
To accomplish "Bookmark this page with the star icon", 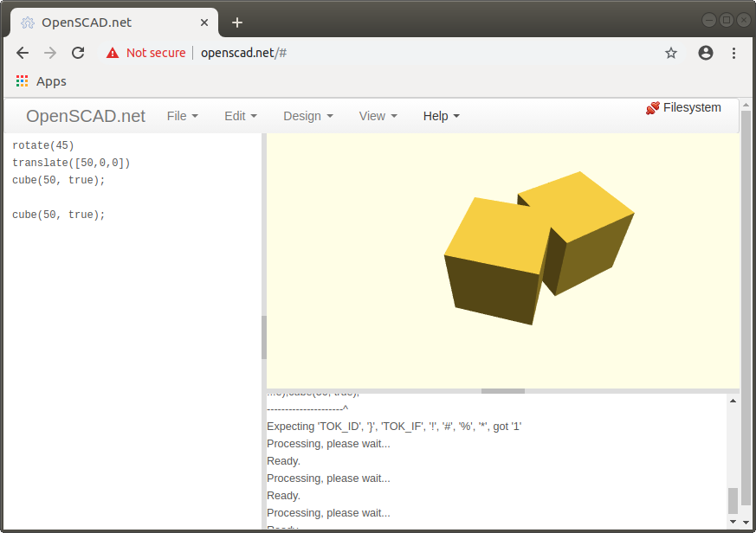I will pyautogui.click(x=670, y=53).
